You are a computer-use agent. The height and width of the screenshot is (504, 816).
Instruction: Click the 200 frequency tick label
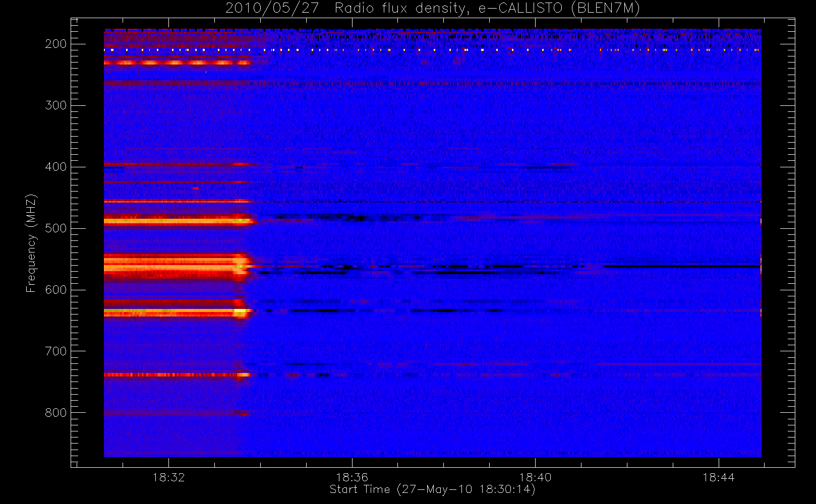[56, 44]
